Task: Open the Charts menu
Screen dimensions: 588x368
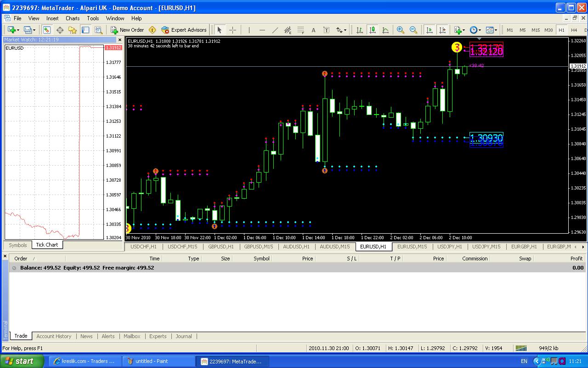Action: click(x=72, y=18)
